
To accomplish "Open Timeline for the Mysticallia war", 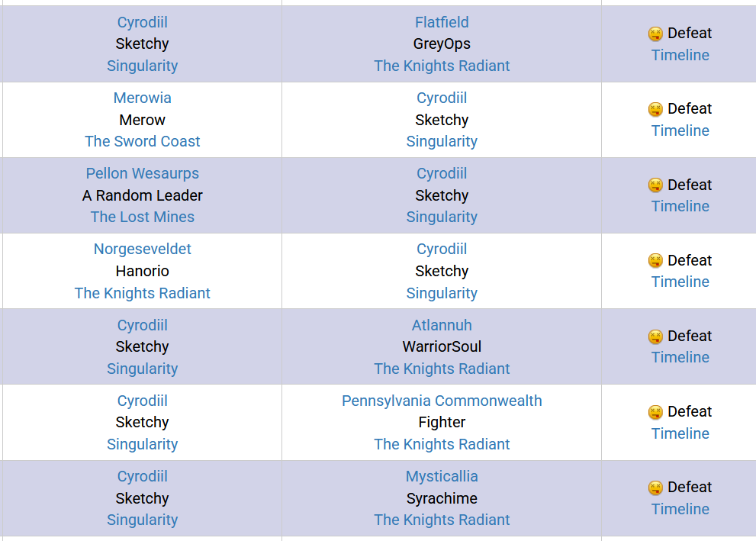I will (x=680, y=509).
